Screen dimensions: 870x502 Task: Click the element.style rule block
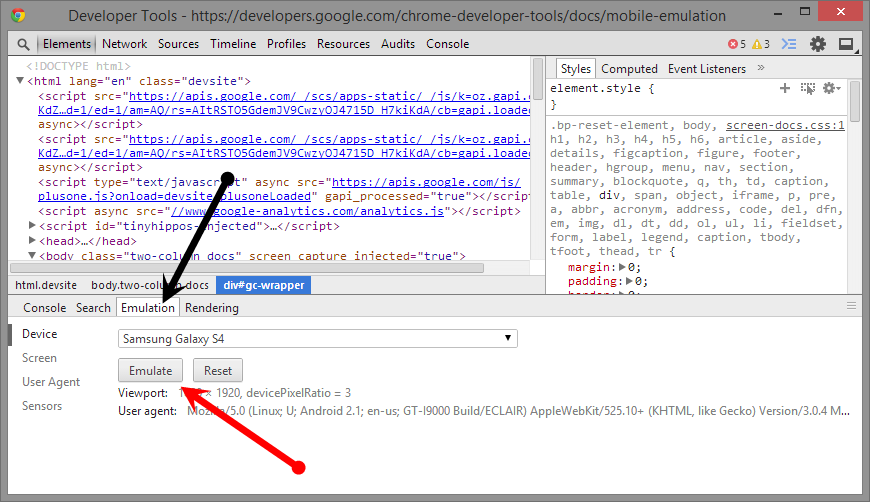(x=697, y=96)
